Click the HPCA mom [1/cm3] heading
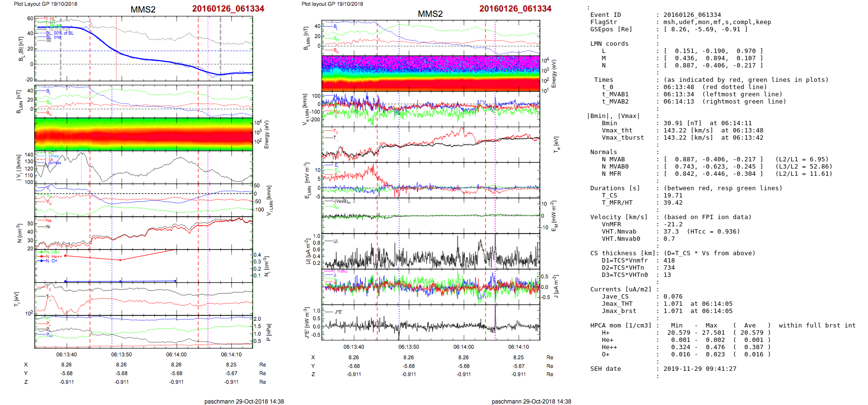Image resolution: width=868 pixels, height=405 pixels. coord(620,326)
